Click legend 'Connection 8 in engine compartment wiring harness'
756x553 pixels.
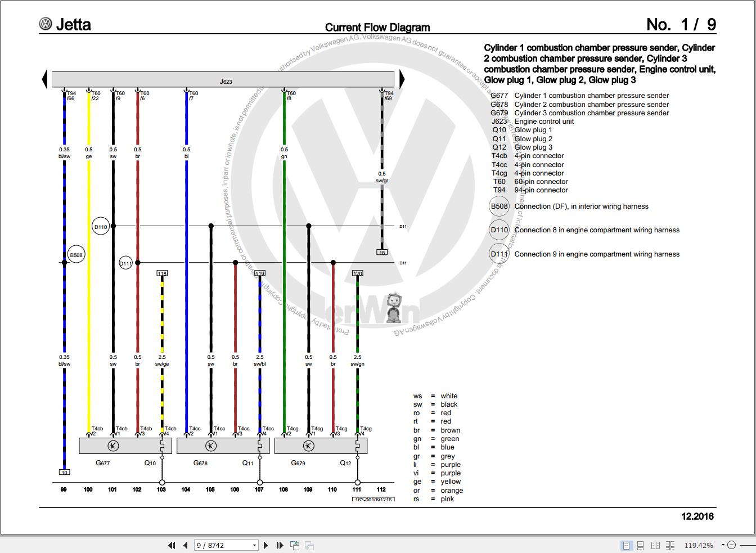[597, 230]
